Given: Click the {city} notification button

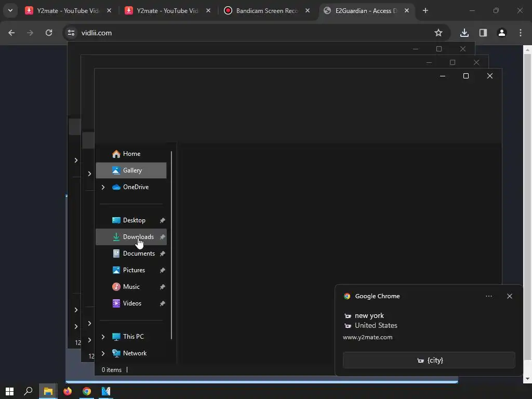Looking at the screenshot, I should tap(429, 361).
